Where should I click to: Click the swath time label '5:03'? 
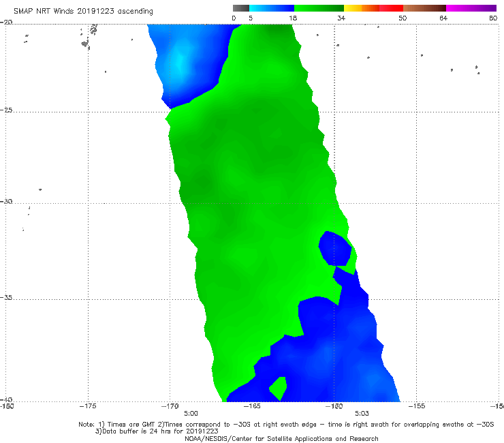(362, 414)
